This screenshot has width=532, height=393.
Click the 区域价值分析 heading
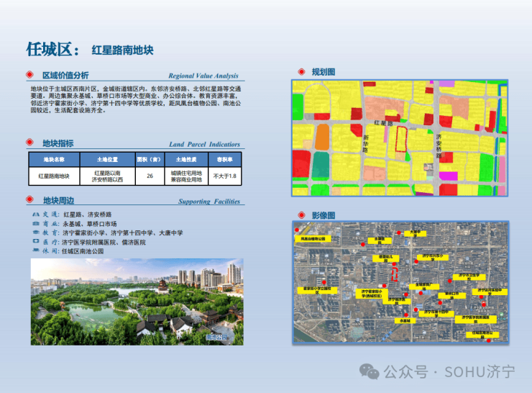tap(65, 75)
